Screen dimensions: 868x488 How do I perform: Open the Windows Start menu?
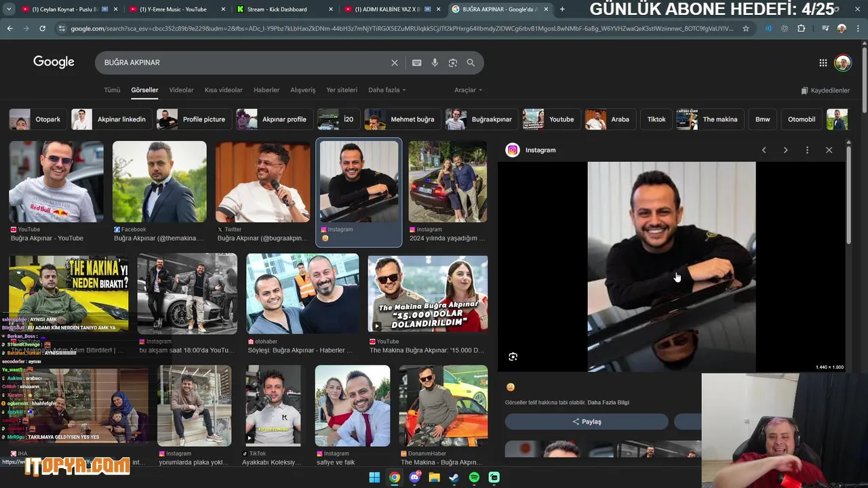374,477
